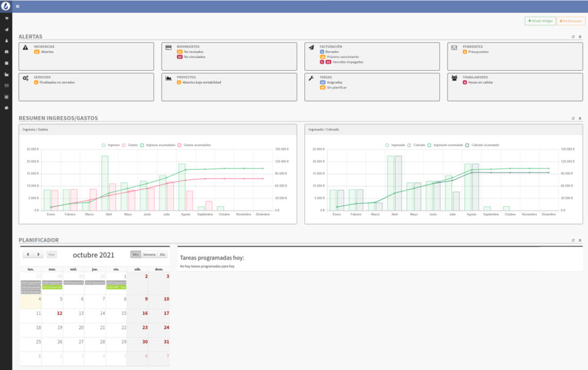Screen dimensions: 588x370
Task: Click the paper plane sidebar icon
Action: (x=6, y=30)
